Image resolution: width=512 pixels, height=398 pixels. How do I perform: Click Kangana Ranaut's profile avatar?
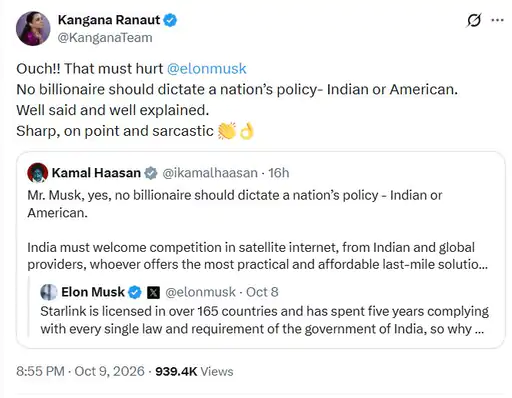pos(33,29)
